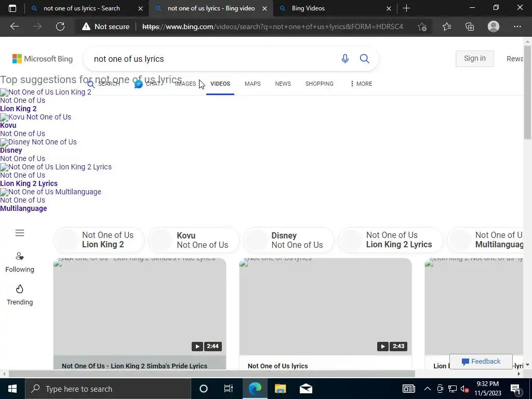Click the horizontal scrollbar thumb
The width and height of the screenshot is (532, 399).
point(212,374)
